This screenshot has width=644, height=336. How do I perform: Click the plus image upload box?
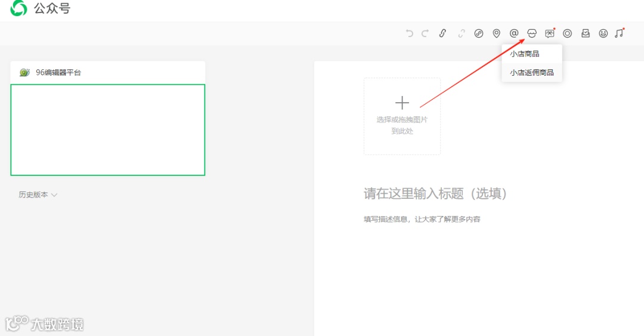point(402,116)
